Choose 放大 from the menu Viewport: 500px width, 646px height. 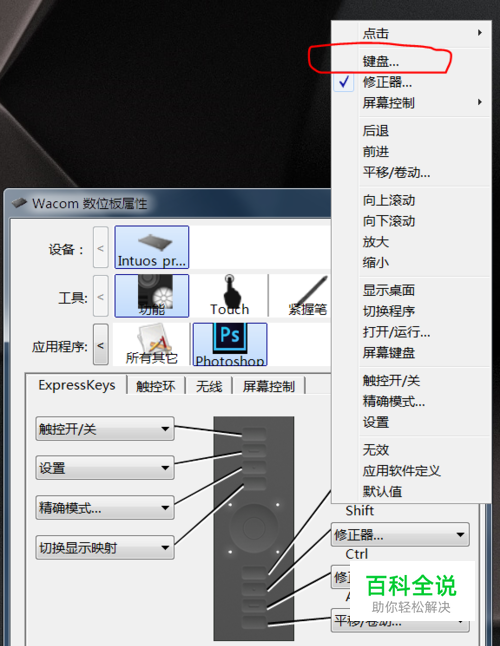[411, 241]
